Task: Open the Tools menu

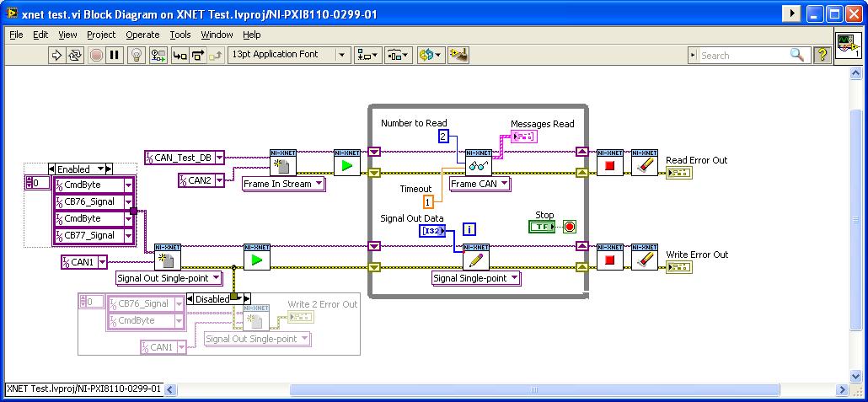Action: pyautogui.click(x=180, y=35)
